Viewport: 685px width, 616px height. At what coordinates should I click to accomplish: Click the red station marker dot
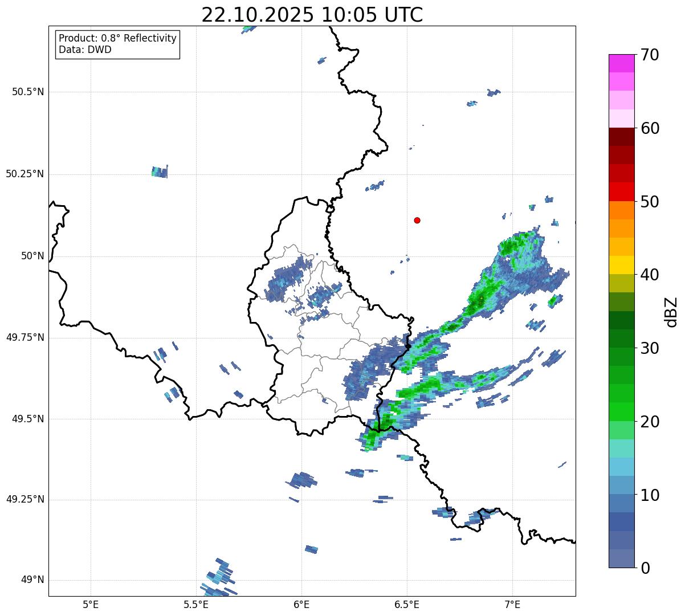(417, 220)
